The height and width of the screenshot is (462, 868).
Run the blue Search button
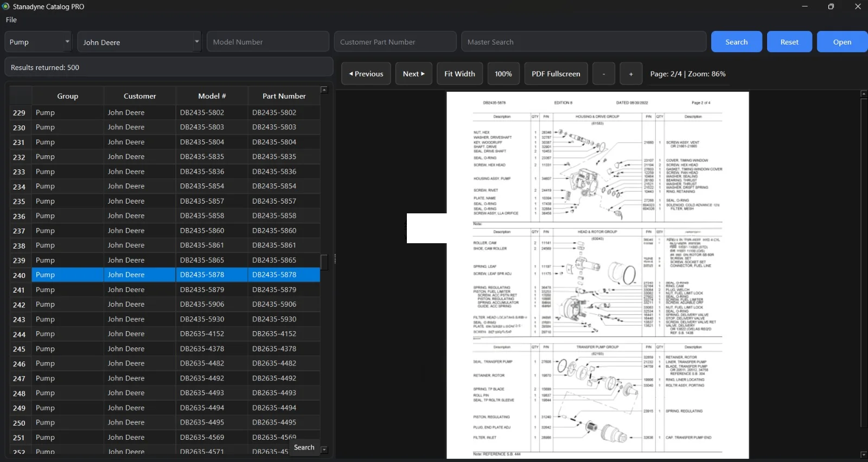[736, 42]
